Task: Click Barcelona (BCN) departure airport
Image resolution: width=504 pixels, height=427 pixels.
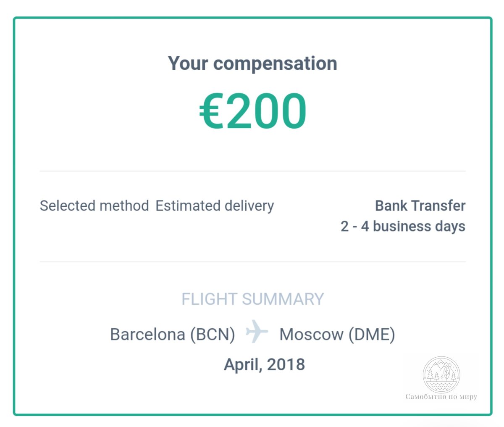Action: click(x=172, y=335)
